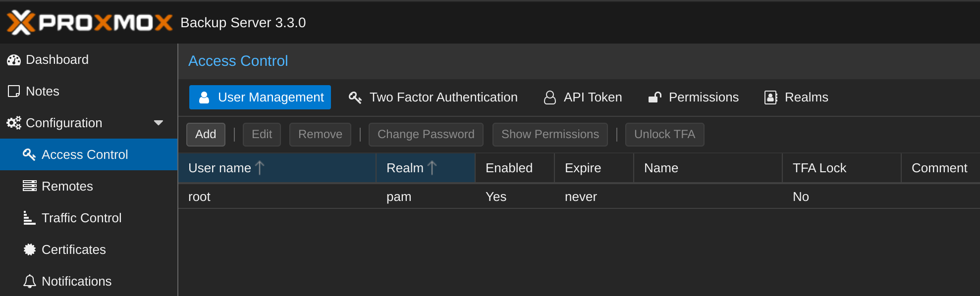This screenshot has height=296, width=980.
Task: Select the root user row
Action: 579,197
